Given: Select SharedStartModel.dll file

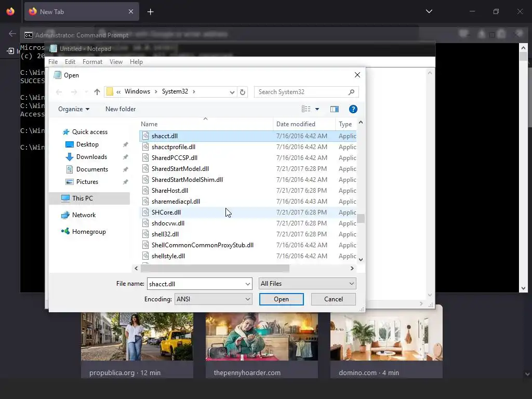Looking at the screenshot, I should coord(248,169).
